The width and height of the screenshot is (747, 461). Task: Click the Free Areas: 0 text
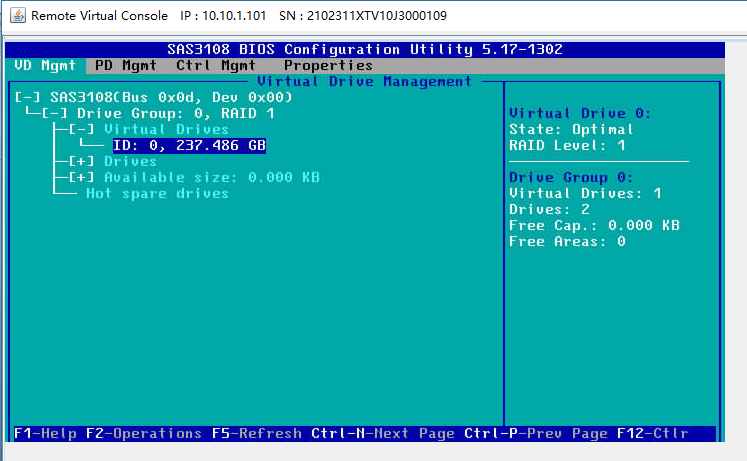pyautogui.click(x=567, y=241)
